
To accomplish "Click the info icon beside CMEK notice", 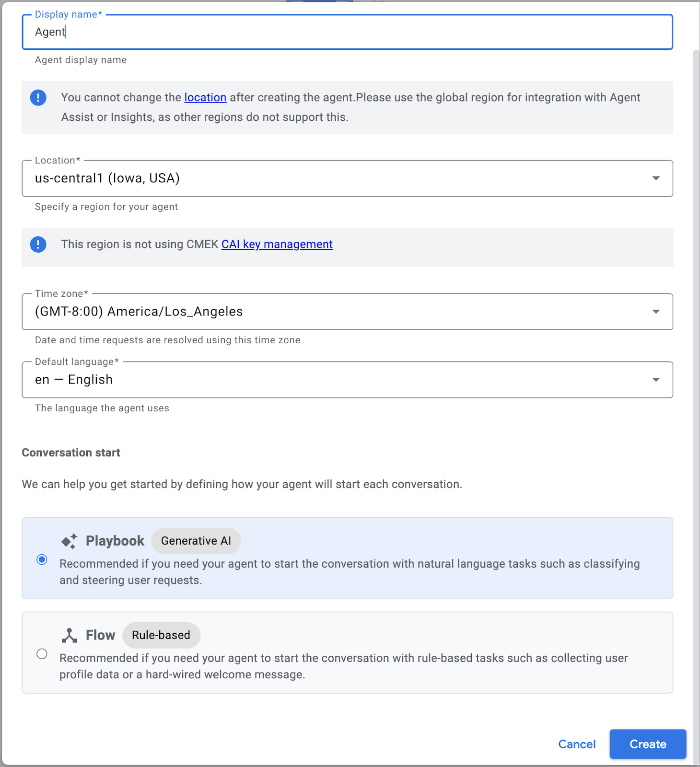I will tap(38, 244).
